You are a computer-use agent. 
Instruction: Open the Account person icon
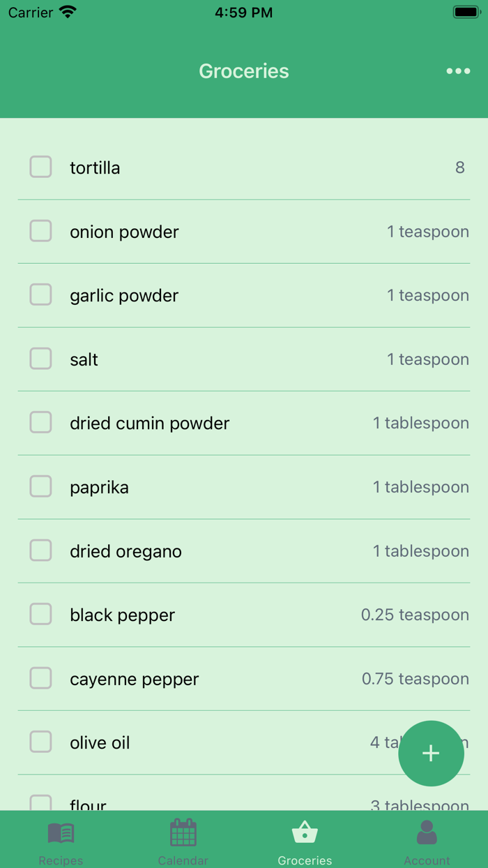click(x=426, y=831)
